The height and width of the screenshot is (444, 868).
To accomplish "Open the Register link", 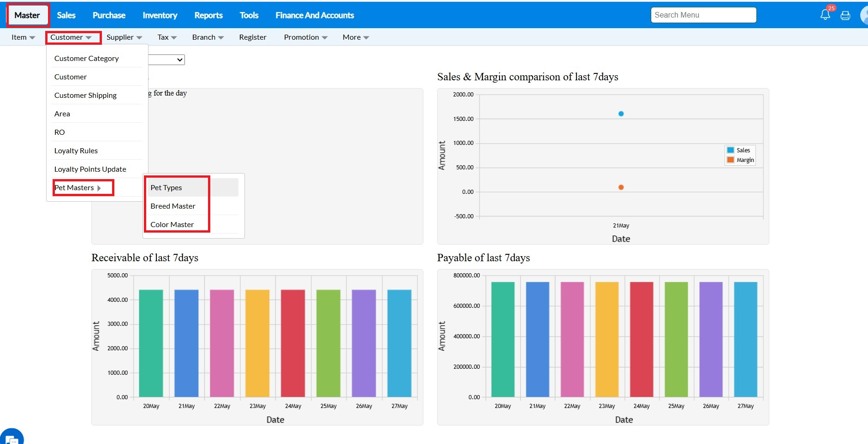I will tap(253, 37).
